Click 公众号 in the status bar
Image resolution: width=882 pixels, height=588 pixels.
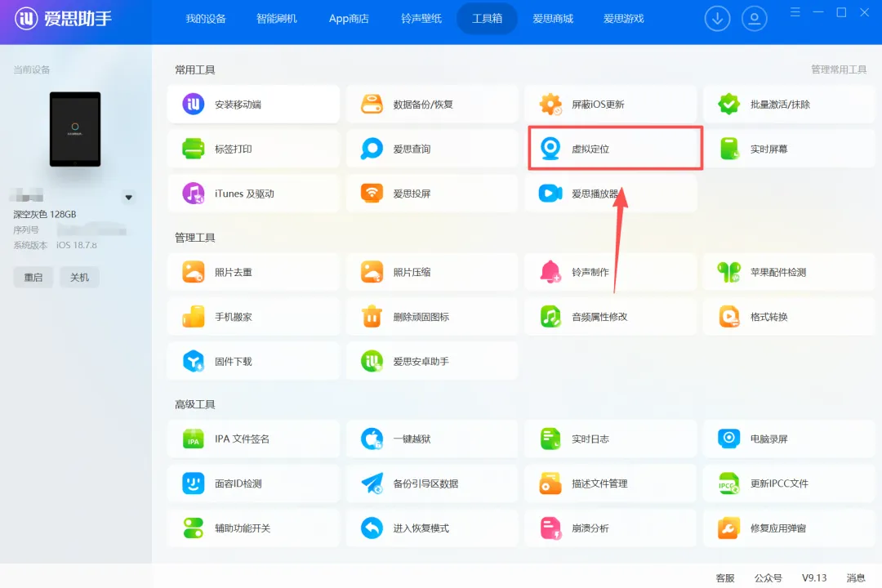pos(768,578)
